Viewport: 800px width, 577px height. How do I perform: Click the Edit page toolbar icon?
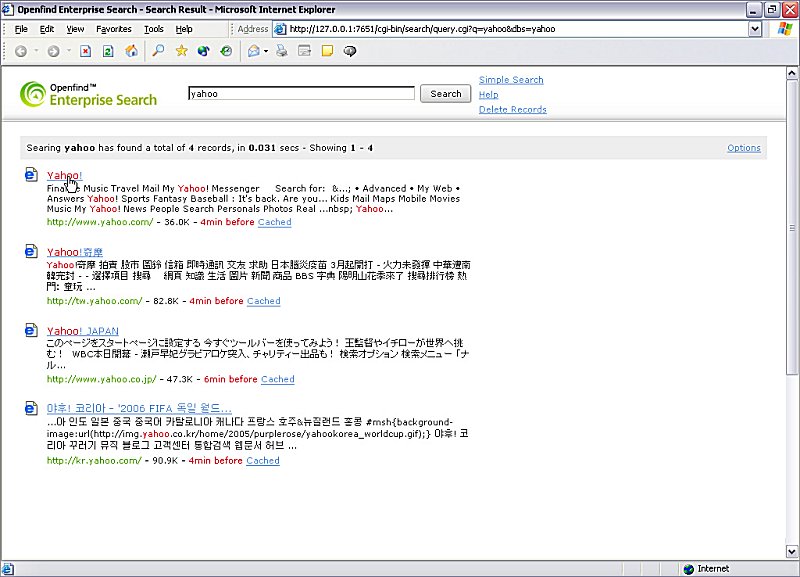305,51
